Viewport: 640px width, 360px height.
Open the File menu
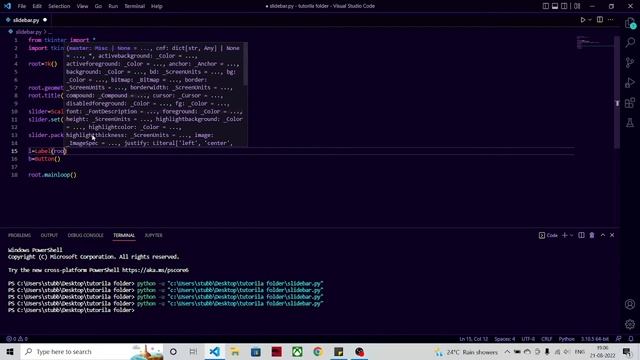22,6
